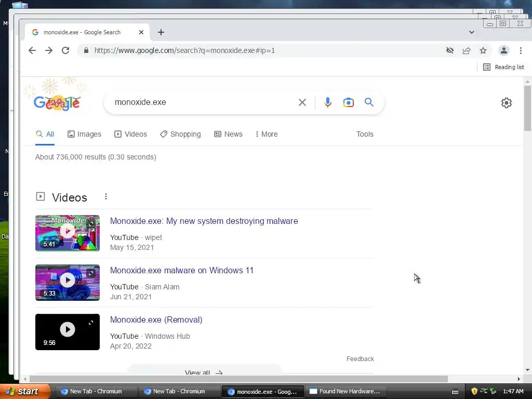Open the crossed-eye tracking protection icon
Viewport: 532px width, 399px height.
click(450, 50)
